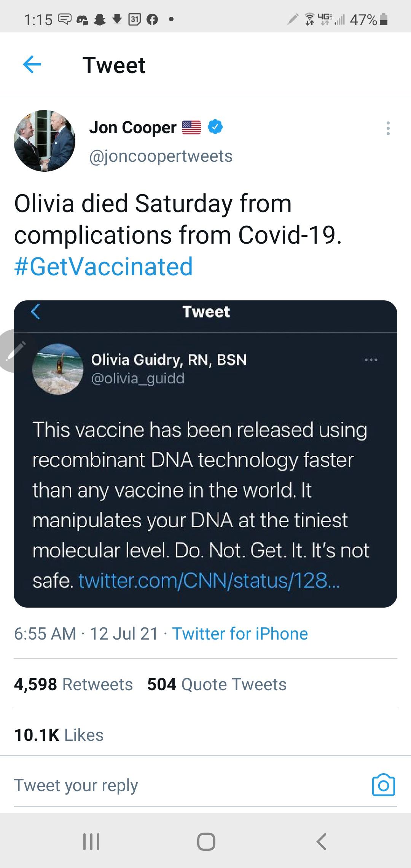Open the Twitter for iPhone source link
This screenshot has height=868, width=411.
pos(240,634)
